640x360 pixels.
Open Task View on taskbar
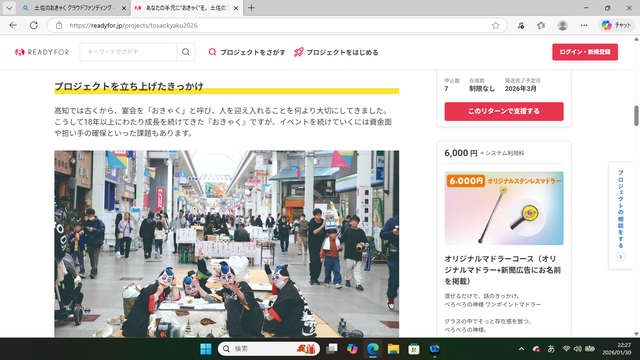point(331,349)
